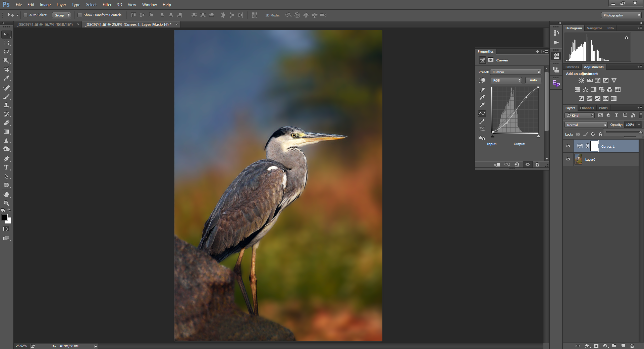Delete the curves adjustment via trash icon
The width and height of the screenshot is (644, 349).
coord(537,164)
